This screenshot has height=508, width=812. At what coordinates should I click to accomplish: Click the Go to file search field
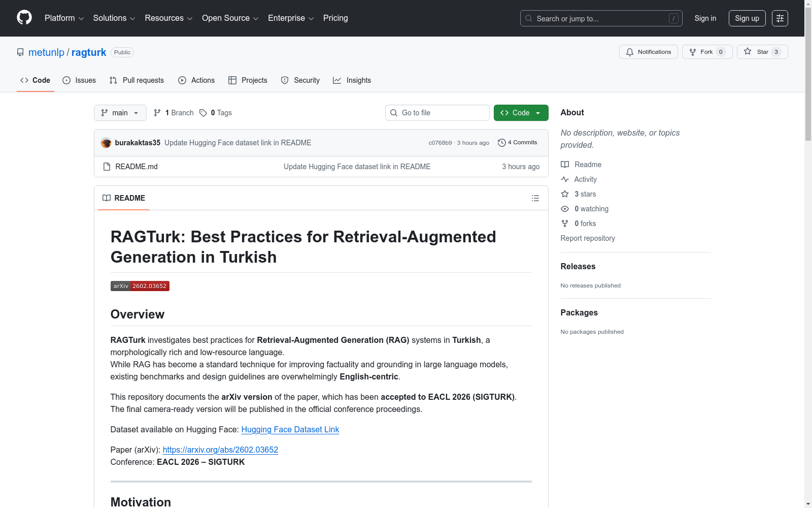[437, 113]
